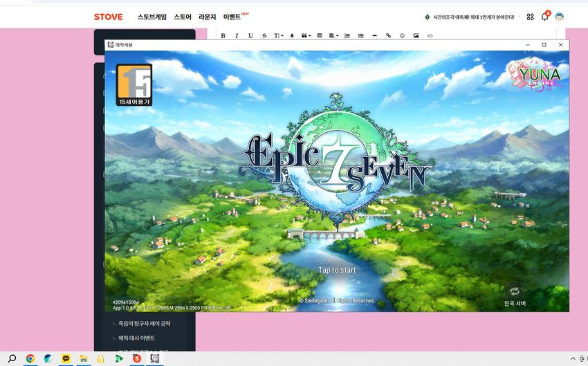
Task: Open the text color droplet tool
Action: [292, 35]
